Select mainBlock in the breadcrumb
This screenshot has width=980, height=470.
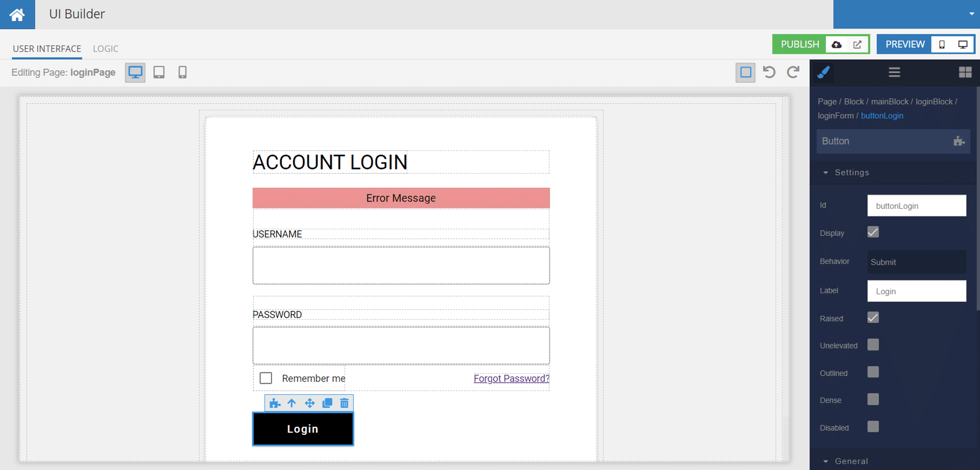tap(890, 102)
